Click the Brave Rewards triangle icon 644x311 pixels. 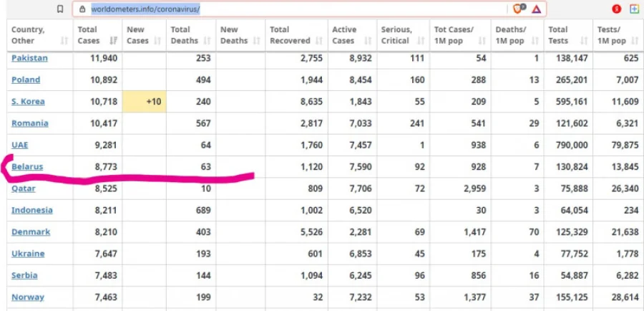[536, 9]
